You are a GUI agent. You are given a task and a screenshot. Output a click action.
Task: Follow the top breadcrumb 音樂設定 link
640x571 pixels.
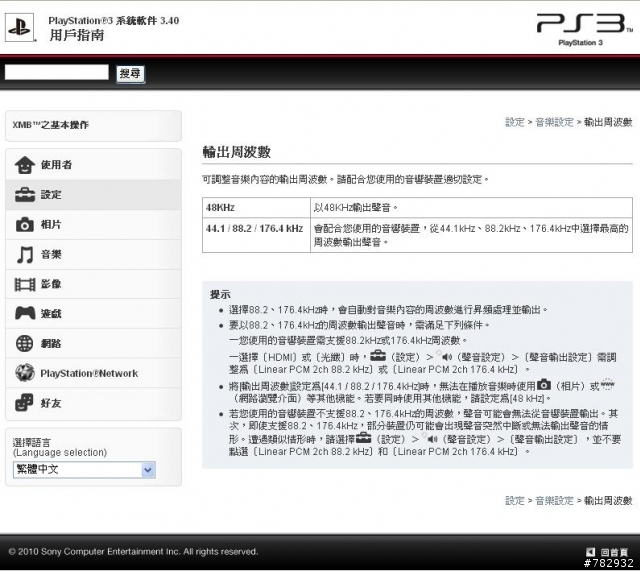tap(554, 122)
